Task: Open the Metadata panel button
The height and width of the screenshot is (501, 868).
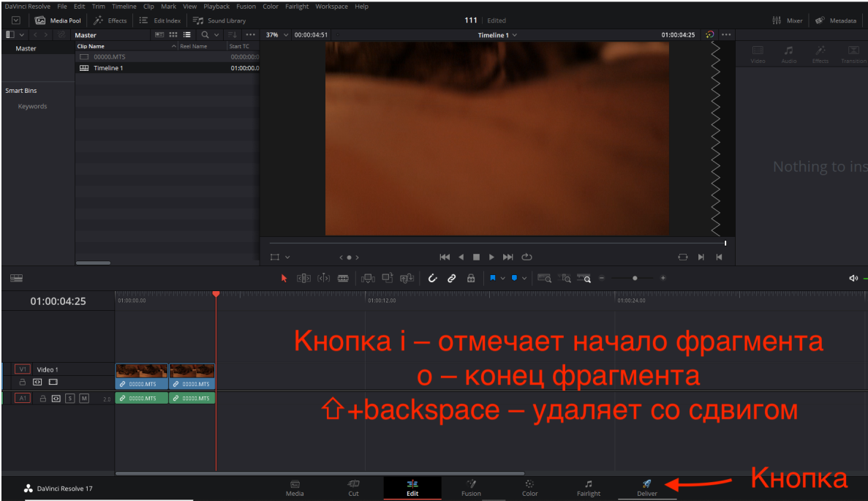Action: (x=836, y=20)
